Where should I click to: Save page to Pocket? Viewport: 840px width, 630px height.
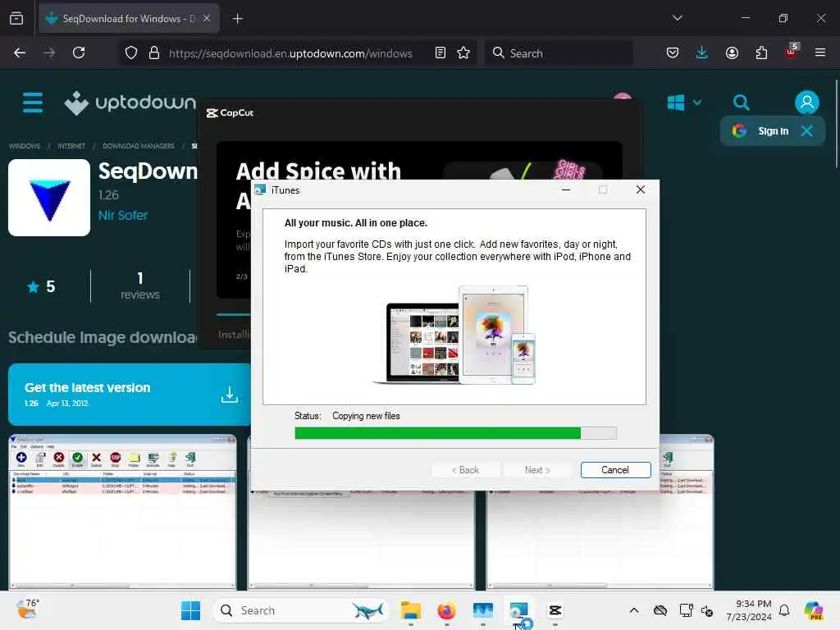[673, 52]
